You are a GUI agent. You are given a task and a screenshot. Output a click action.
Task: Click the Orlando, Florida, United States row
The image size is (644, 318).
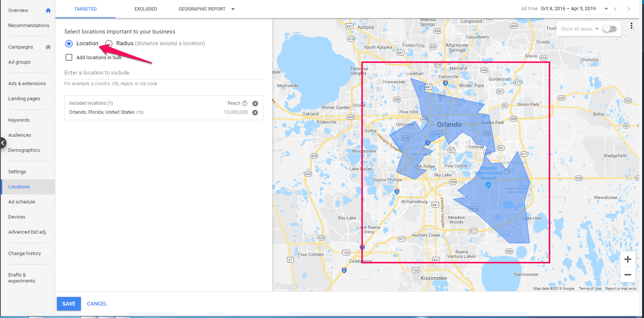164,112
